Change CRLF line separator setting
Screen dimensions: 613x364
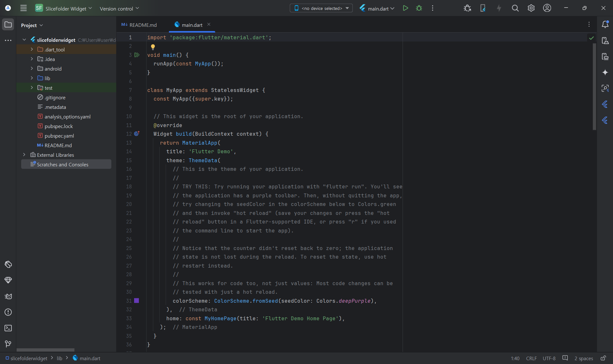[531, 358]
